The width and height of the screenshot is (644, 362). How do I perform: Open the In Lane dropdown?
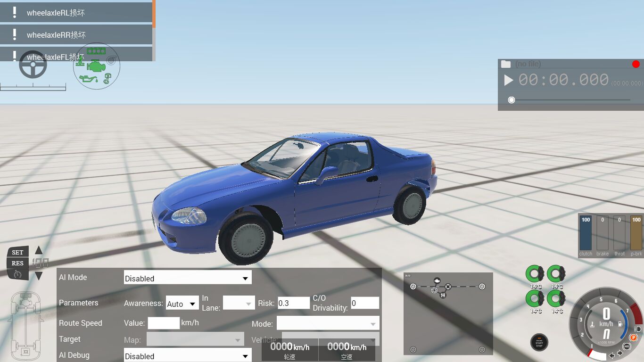(x=239, y=303)
